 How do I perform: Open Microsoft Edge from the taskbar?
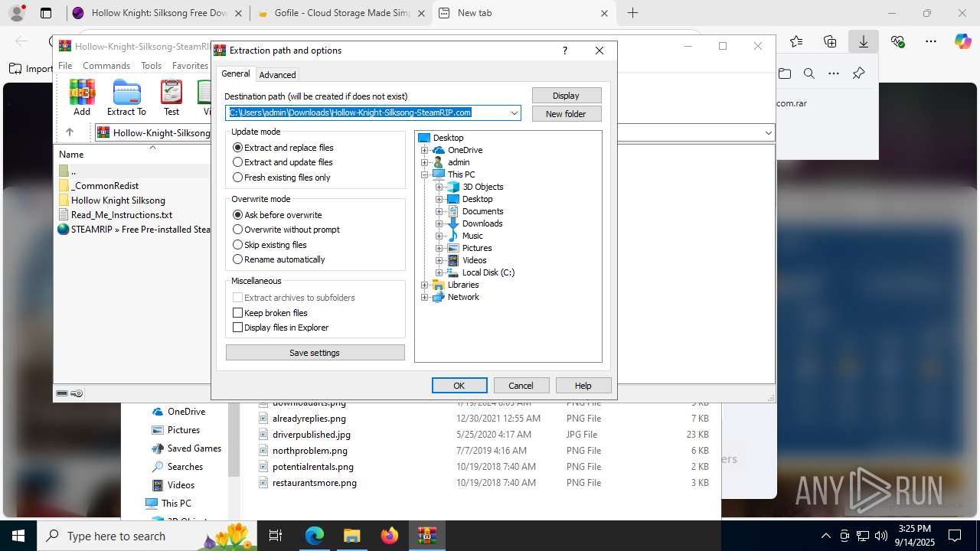[x=315, y=536]
